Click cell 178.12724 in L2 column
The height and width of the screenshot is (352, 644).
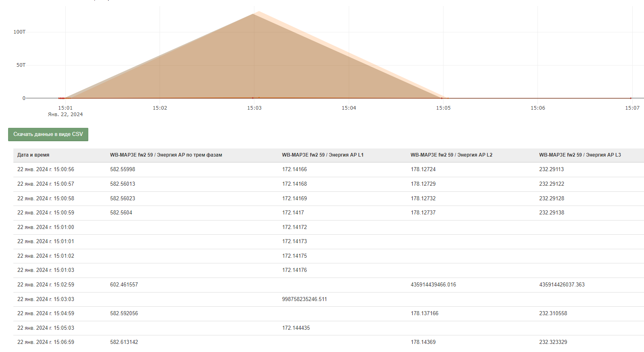(423, 170)
